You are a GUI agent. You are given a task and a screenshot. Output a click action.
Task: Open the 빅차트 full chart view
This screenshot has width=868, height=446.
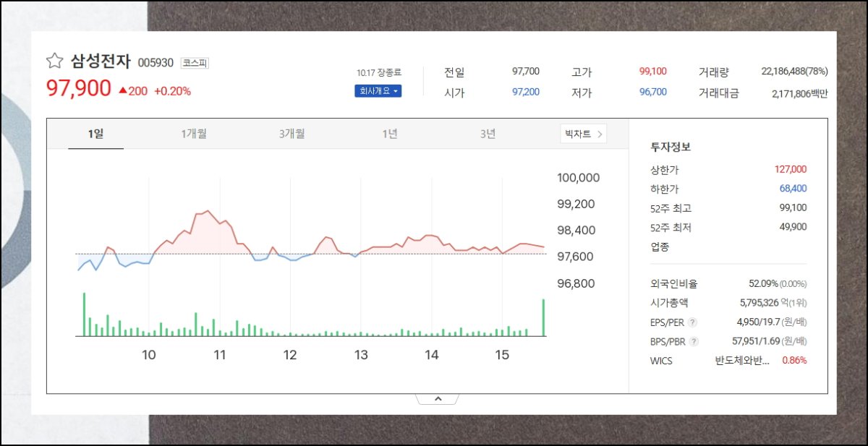(x=583, y=134)
